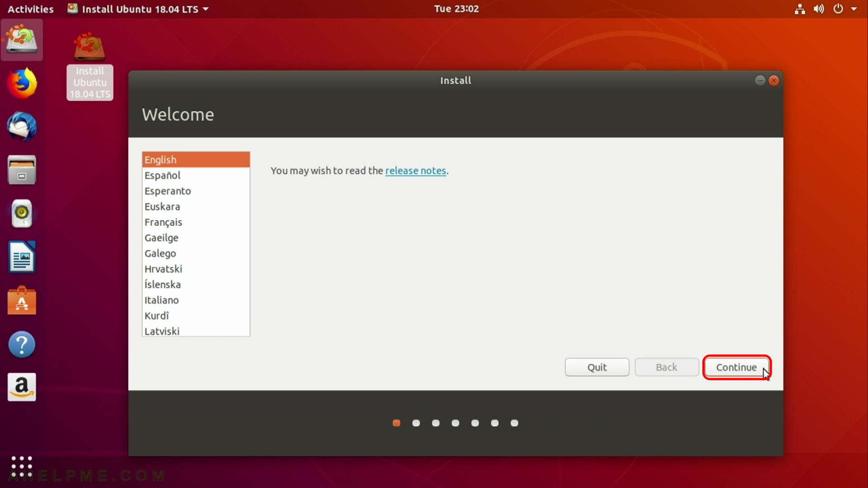Launch Firefox from the dock

tap(21, 83)
